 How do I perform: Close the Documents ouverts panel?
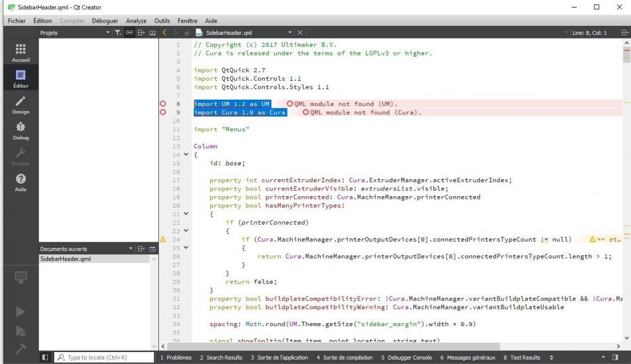tap(153, 249)
